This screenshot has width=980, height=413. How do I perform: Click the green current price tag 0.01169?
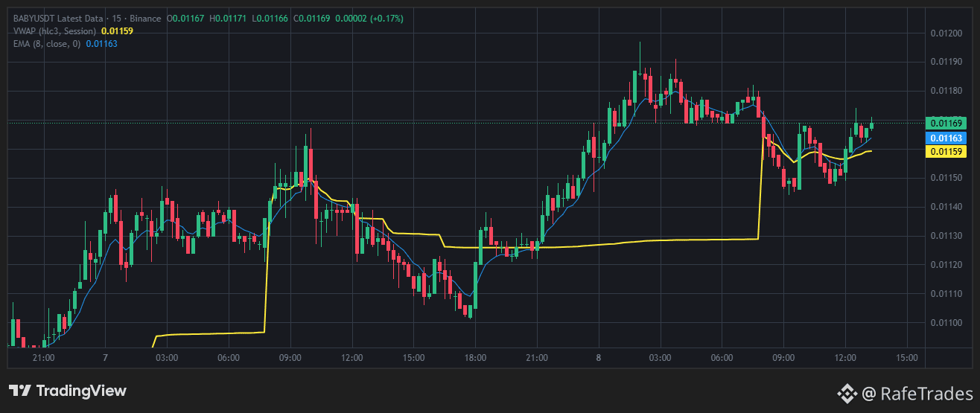[x=945, y=123]
